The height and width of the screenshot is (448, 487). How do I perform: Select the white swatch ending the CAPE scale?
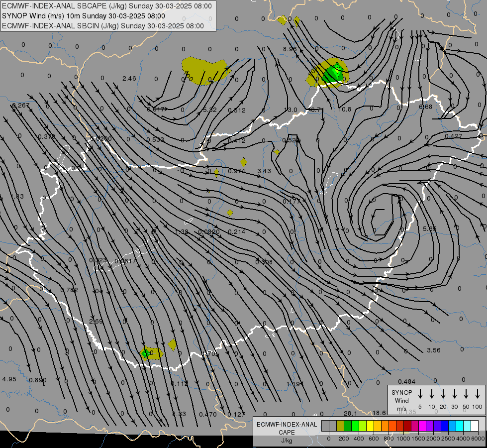(474, 426)
